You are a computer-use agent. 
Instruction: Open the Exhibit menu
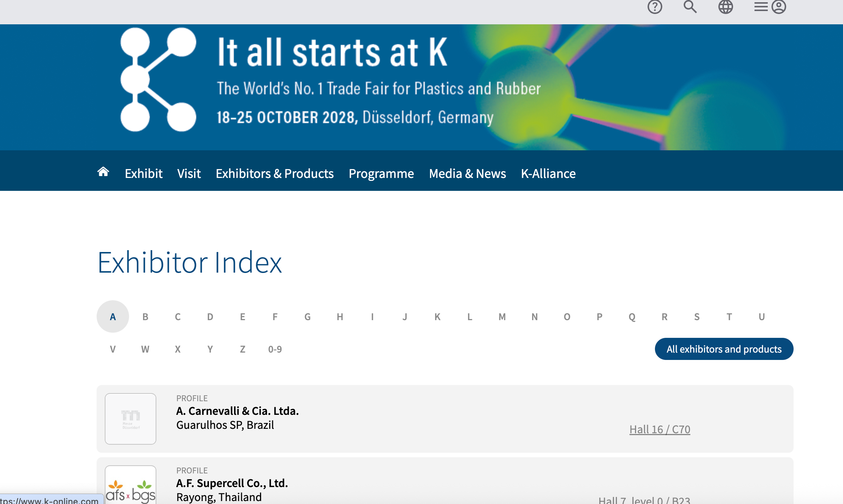pos(143,174)
